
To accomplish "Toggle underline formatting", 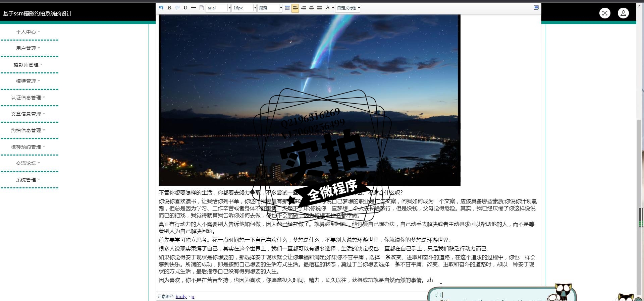I will tap(185, 8).
